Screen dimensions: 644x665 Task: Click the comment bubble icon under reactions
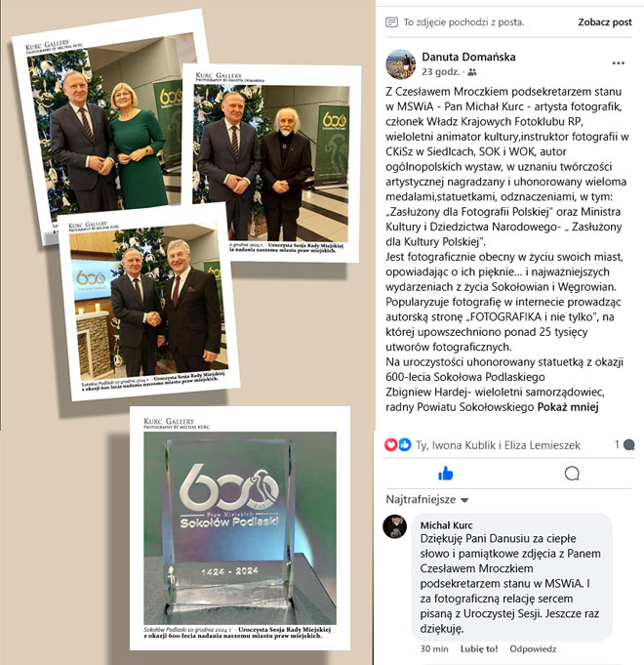(x=572, y=474)
